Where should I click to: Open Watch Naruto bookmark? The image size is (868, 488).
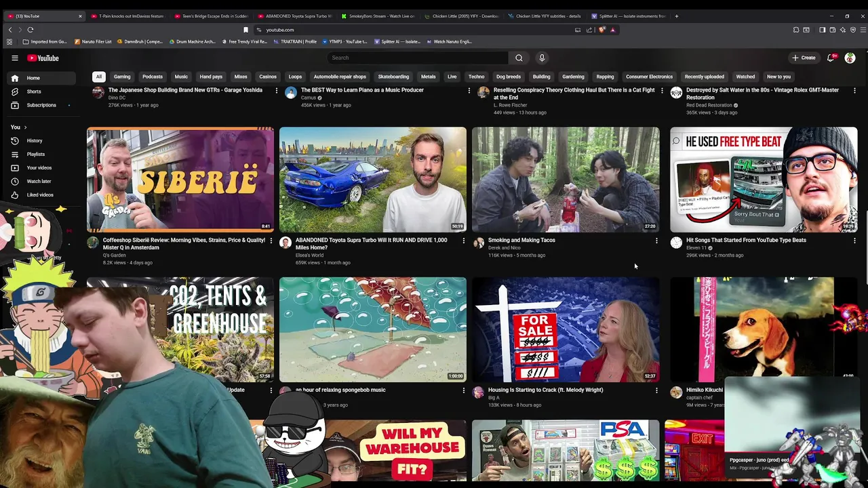(449, 41)
